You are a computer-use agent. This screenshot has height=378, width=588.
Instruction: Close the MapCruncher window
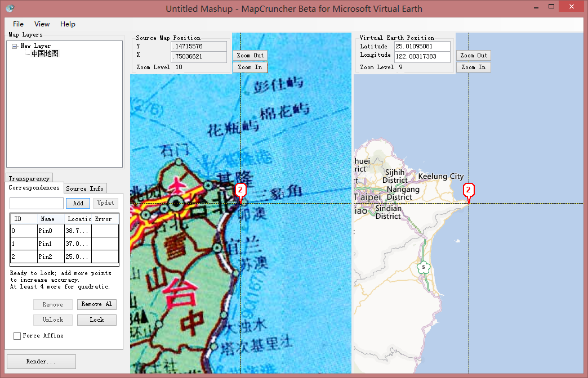pyautogui.click(x=572, y=6)
